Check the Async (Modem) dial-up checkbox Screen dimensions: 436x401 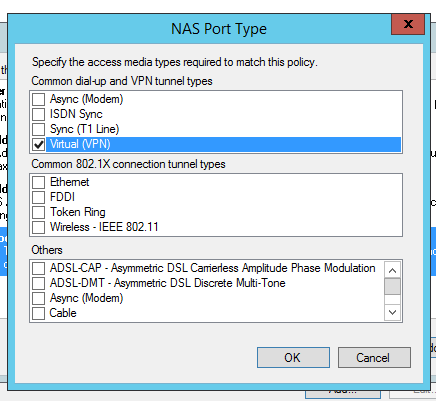coord(39,99)
